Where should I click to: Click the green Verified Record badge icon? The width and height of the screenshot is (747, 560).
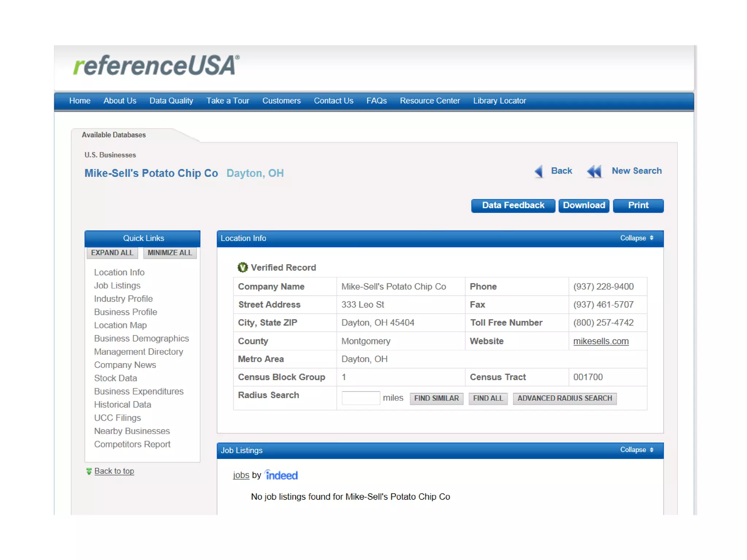click(243, 268)
